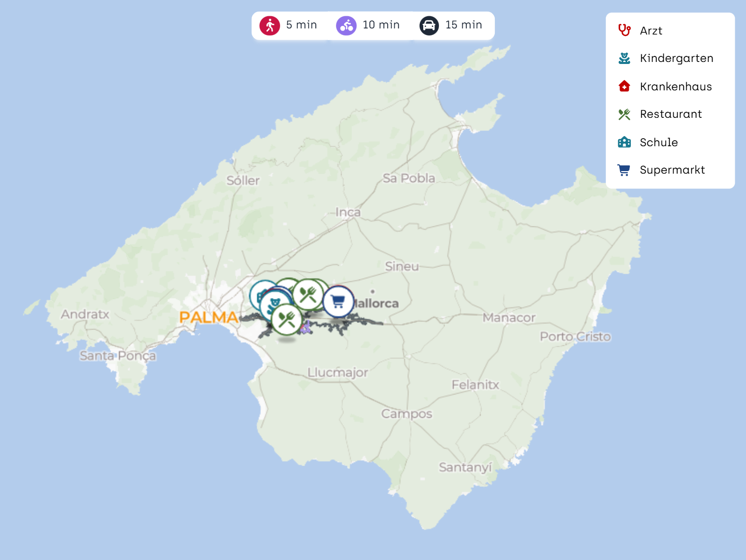Click the Restaurant fork-and-knife legend icon
The image size is (746, 560).
click(x=624, y=114)
